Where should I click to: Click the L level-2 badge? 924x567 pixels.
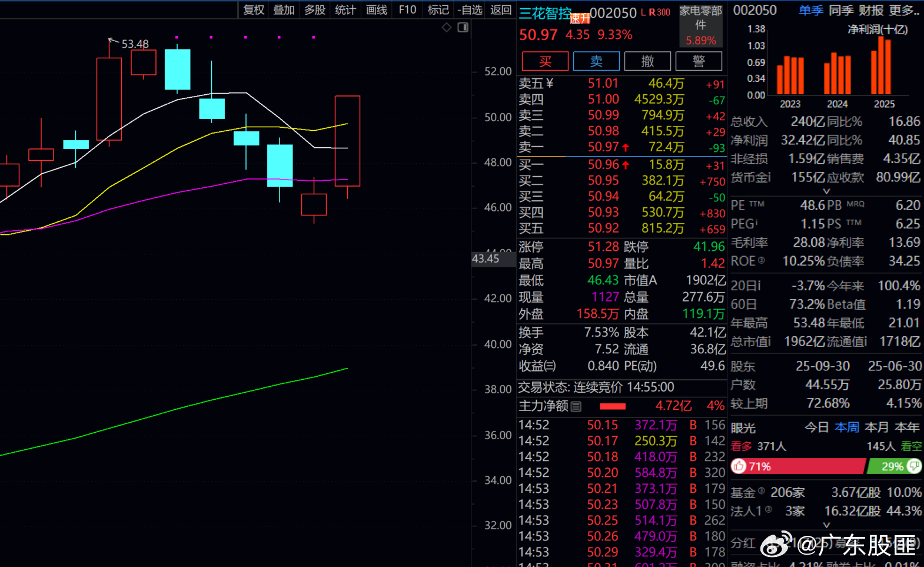tap(643, 12)
